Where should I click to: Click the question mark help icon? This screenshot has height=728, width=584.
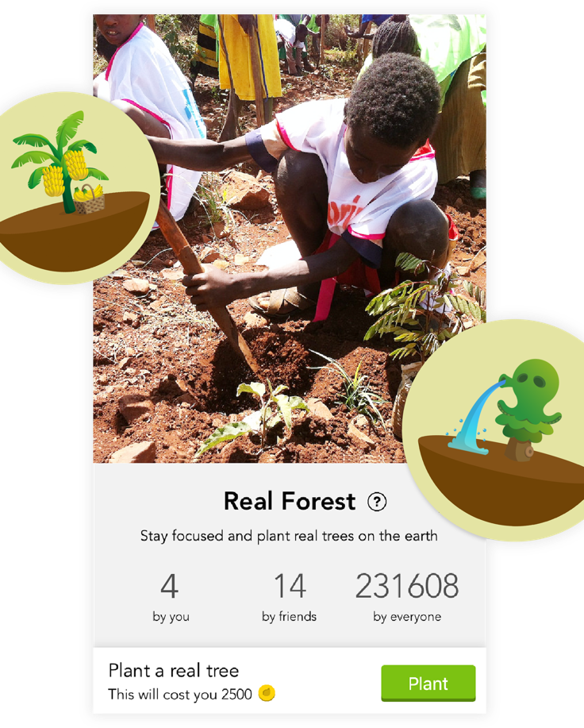(x=377, y=502)
